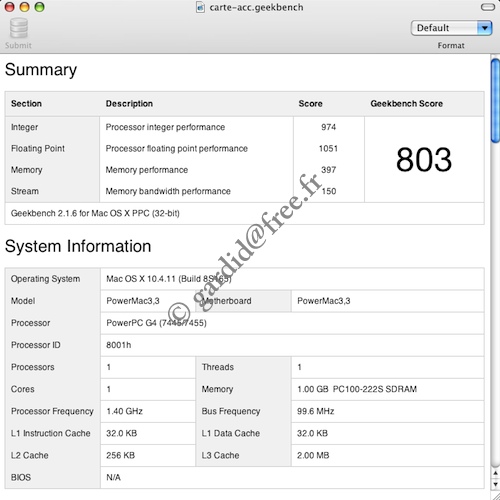The width and height of the screenshot is (500, 500).
Task: Click the toolbar toggle pill button
Action: [x=488, y=7]
